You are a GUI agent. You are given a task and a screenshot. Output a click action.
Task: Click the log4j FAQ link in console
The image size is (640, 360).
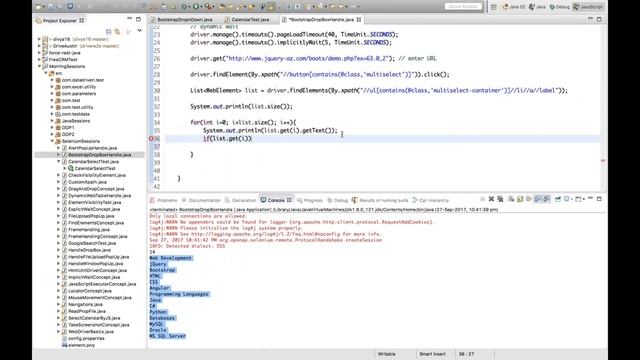coord(266,234)
